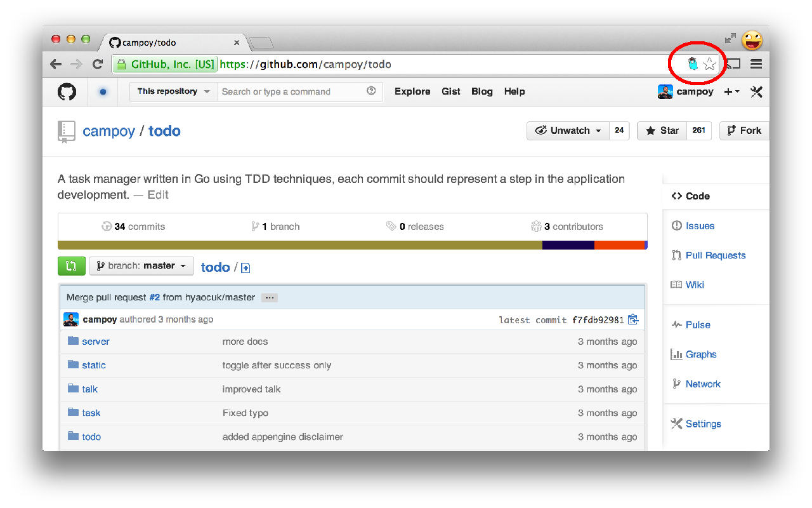Image resolution: width=812 pixels, height=508 pixels.
Task: Open the branch: master dropdown
Action: 141,266
